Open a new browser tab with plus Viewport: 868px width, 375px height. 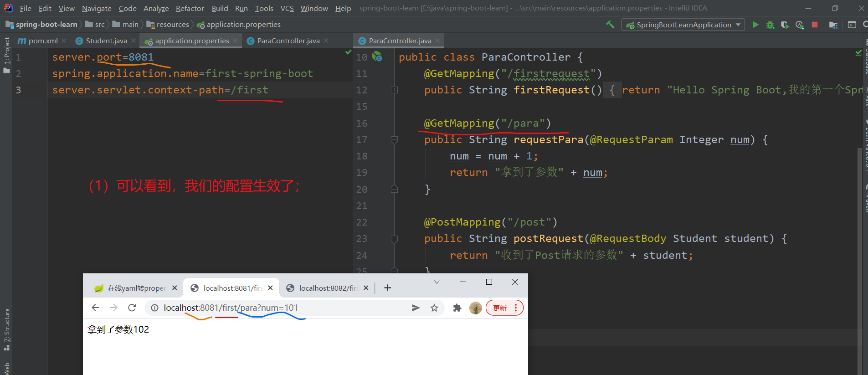[x=387, y=288]
